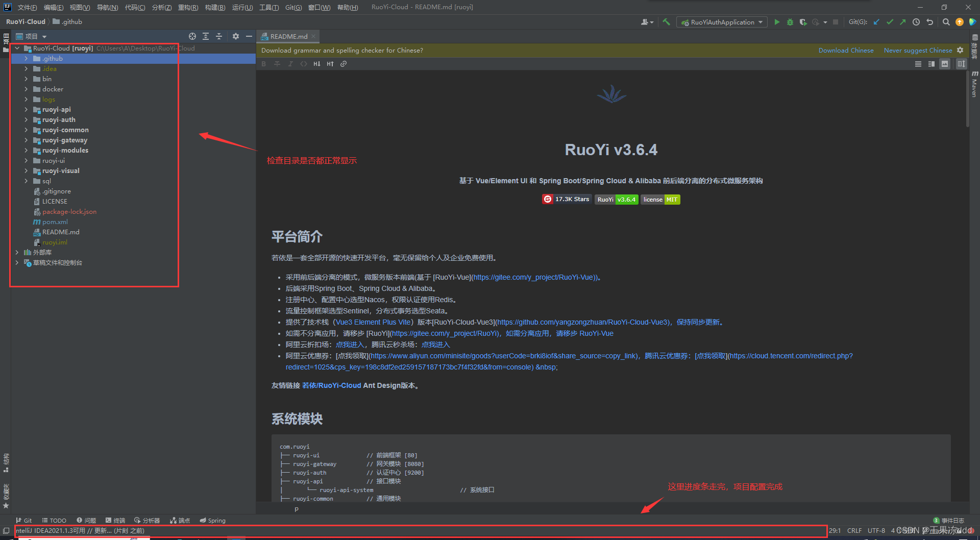Switch to editor-only view
The image size is (980, 540).
tap(918, 64)
